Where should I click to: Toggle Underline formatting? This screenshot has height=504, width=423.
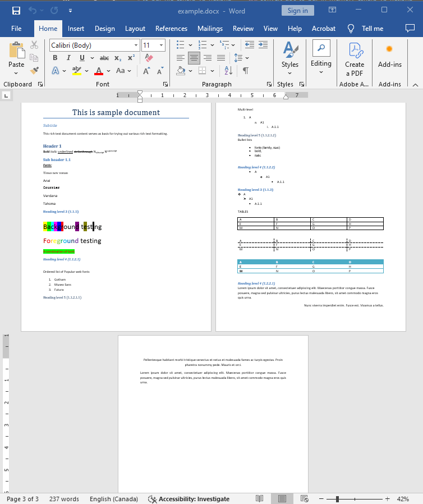point(82,58)
